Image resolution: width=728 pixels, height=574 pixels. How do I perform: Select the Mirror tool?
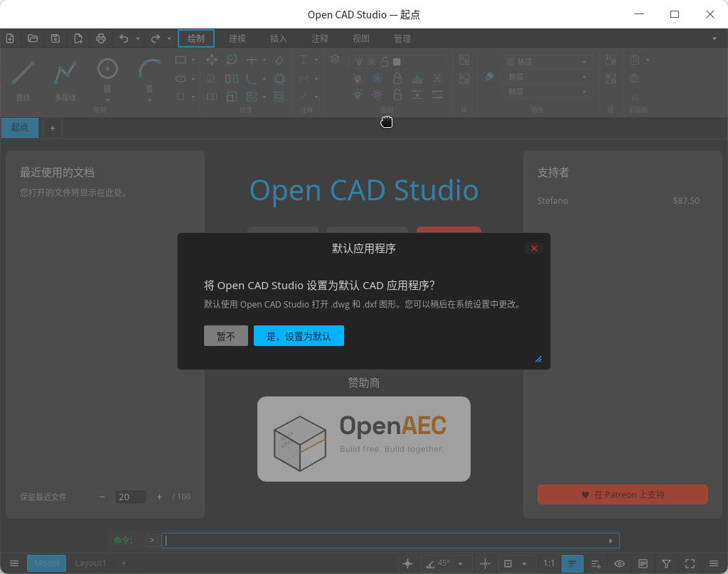coord(232,78)
